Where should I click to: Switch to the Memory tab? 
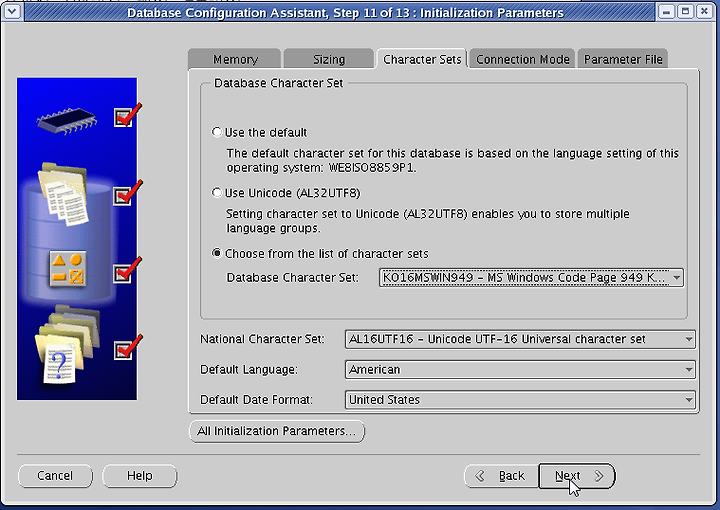[x=235, y=59]
